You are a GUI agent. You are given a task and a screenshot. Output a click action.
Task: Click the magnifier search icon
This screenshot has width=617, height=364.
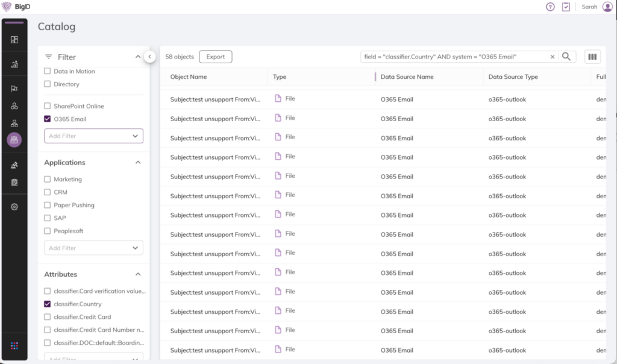coord(566,57)
